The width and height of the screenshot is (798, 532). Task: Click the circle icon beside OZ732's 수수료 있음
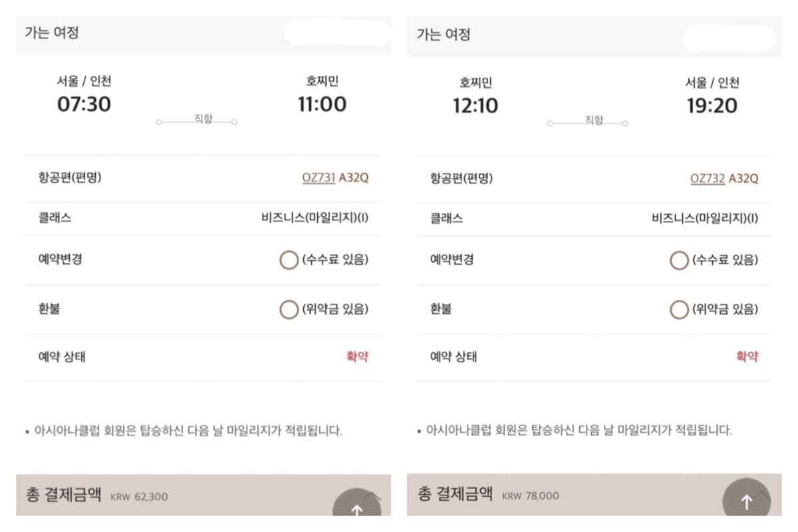tap(679, 260)
